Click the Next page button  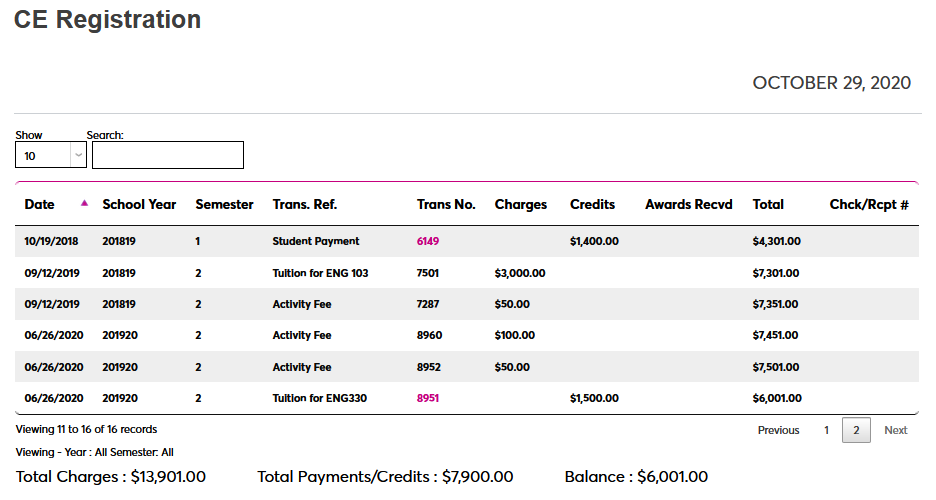click(895, 430)
